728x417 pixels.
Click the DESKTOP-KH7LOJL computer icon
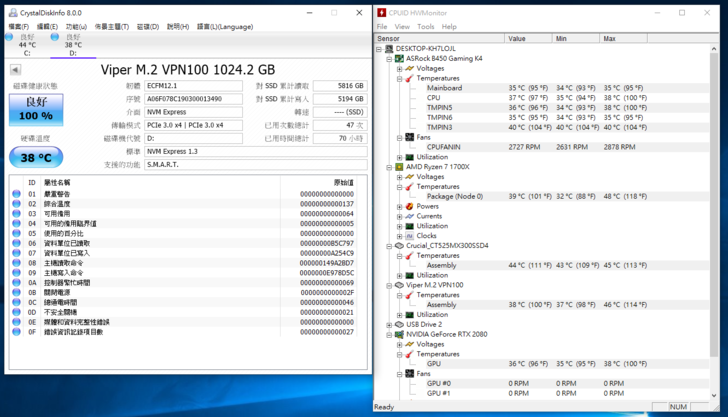click(389, 48)
